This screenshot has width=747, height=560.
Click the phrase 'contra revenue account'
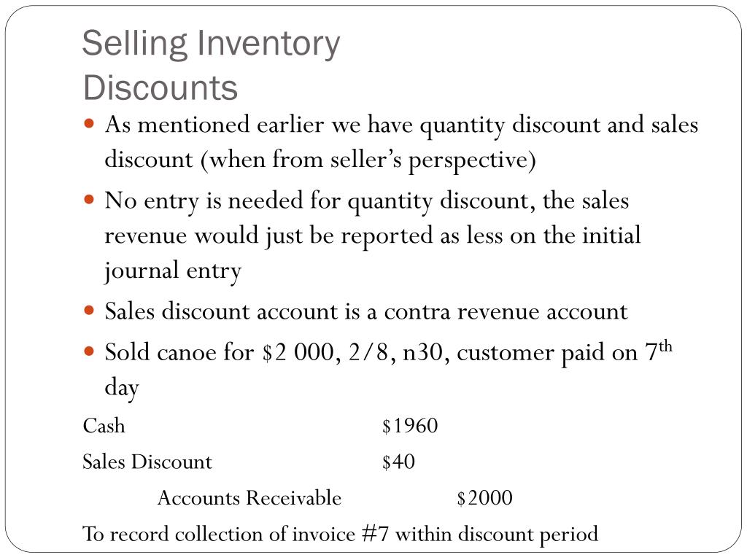506,312
